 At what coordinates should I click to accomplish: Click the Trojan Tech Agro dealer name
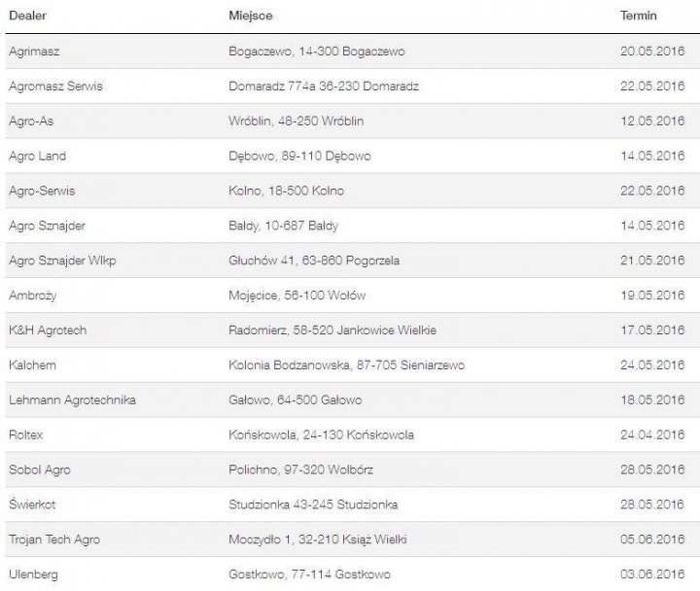point(53,540)
